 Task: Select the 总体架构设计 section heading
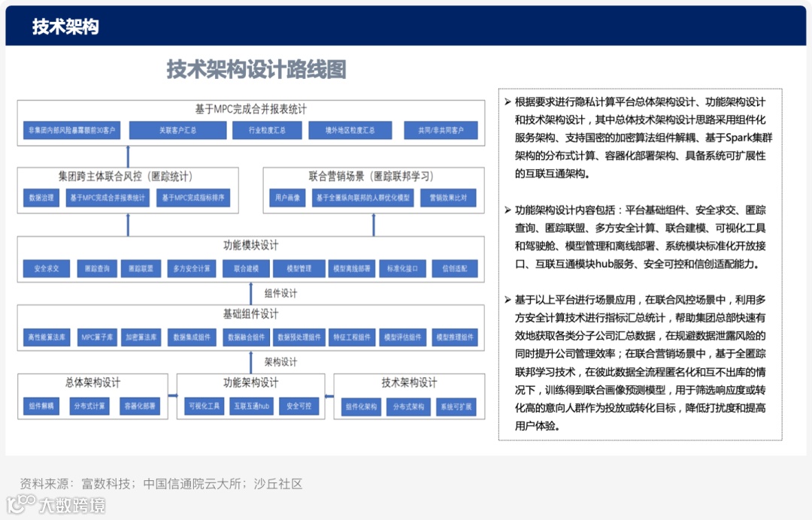[x=92, y=382]
